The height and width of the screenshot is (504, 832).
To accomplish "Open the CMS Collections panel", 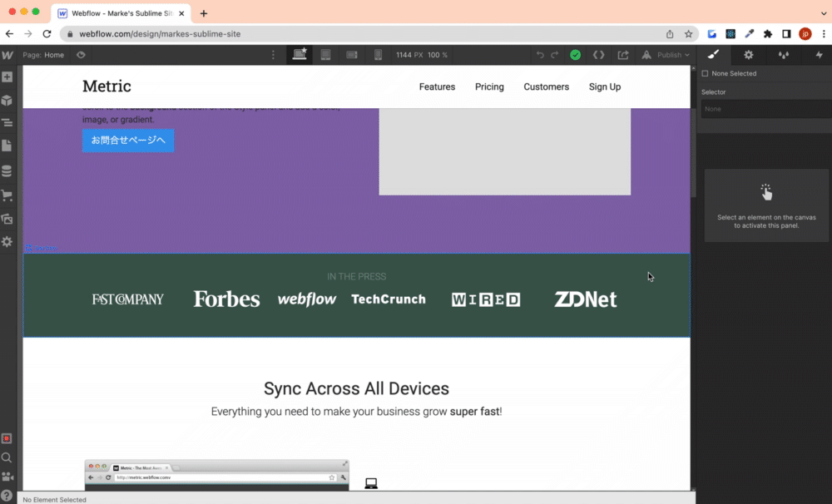I will (x=7, y=170).
